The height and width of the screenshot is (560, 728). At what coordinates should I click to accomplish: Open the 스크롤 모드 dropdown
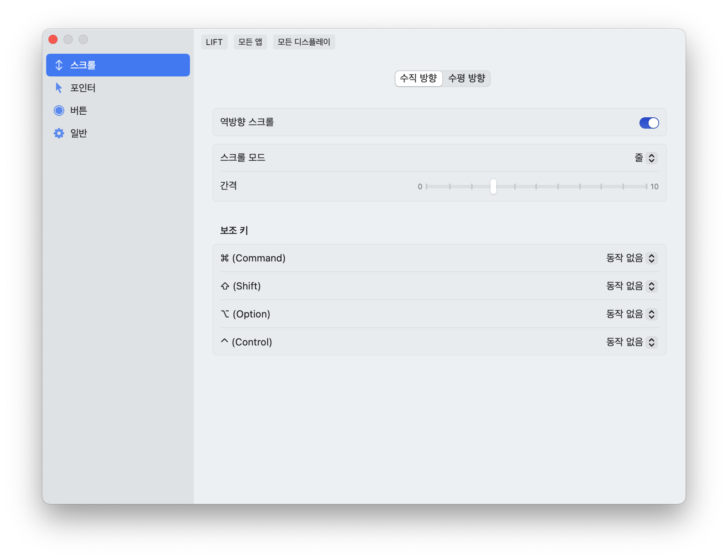[x=646, y=158]
